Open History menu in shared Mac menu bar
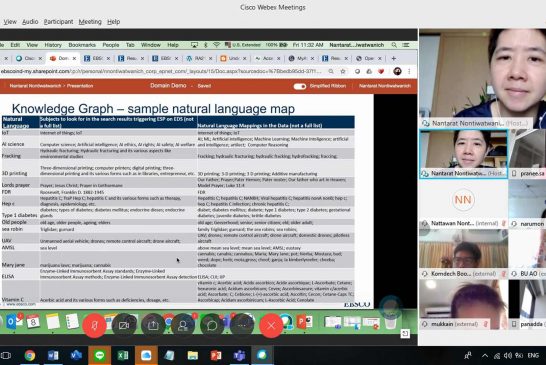 (53, 45)
